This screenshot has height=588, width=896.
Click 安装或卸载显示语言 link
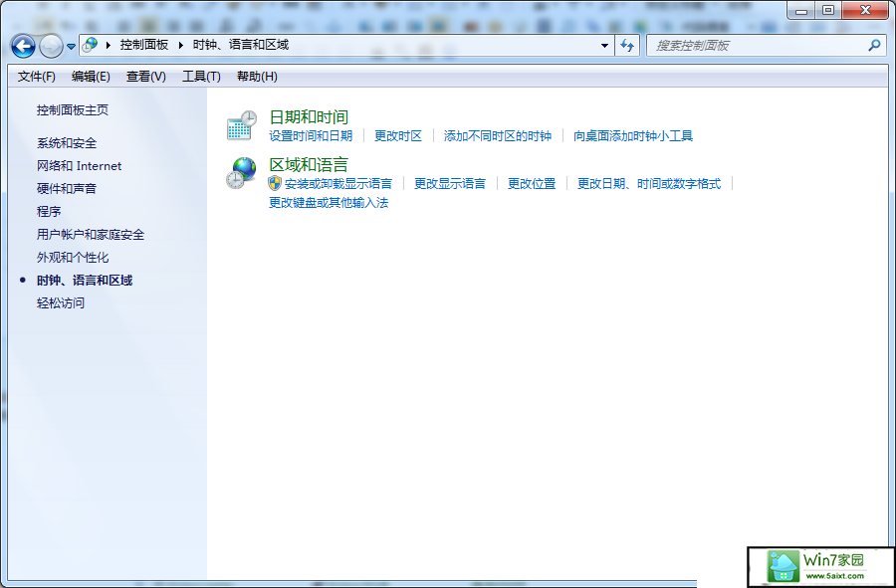[338, 184]
